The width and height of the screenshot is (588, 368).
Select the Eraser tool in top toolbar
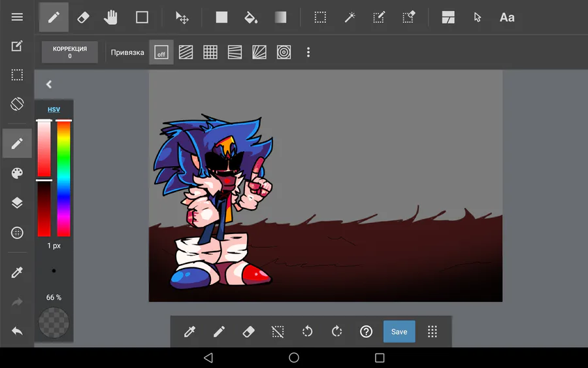click(83, 17)
